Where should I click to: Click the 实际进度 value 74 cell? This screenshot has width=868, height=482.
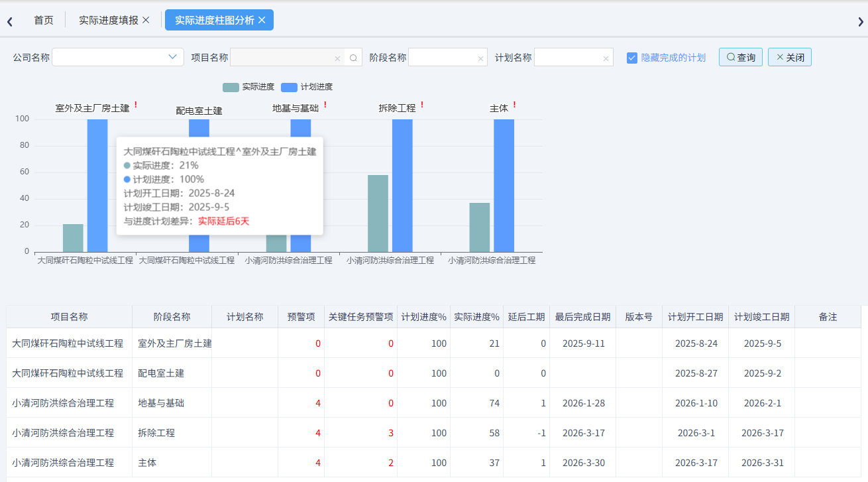click(x=477, y=403)
